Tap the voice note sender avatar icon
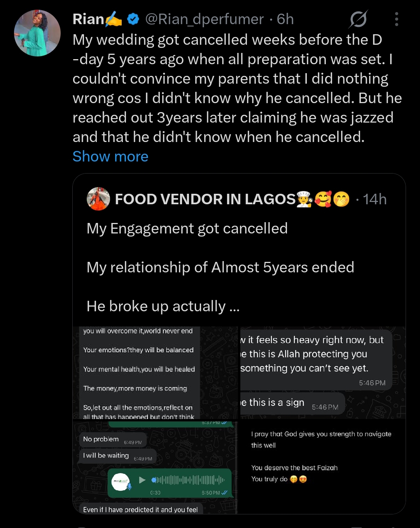 click(121, 482)
